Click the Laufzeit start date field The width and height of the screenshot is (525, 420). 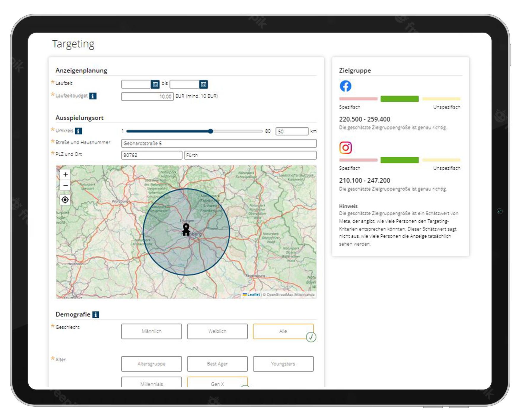[136, 84]
